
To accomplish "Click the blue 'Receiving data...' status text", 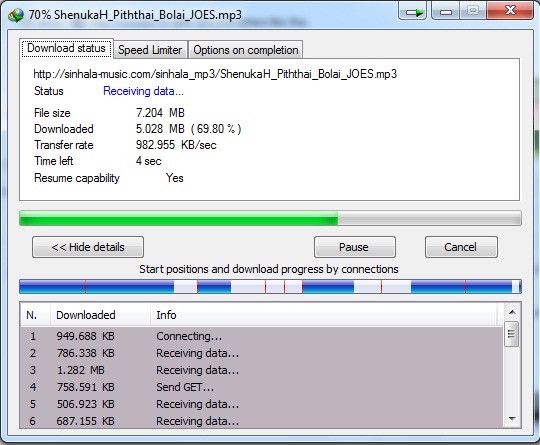I will pyautogui.click(x=143, y=91).
